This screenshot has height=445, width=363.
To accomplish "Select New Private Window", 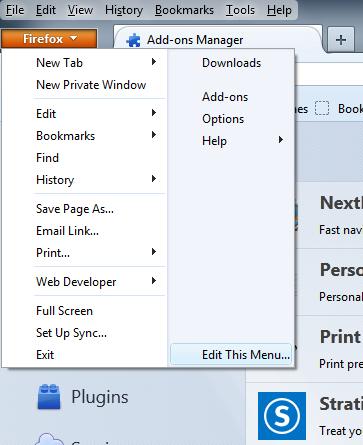I will pos(84,85).
